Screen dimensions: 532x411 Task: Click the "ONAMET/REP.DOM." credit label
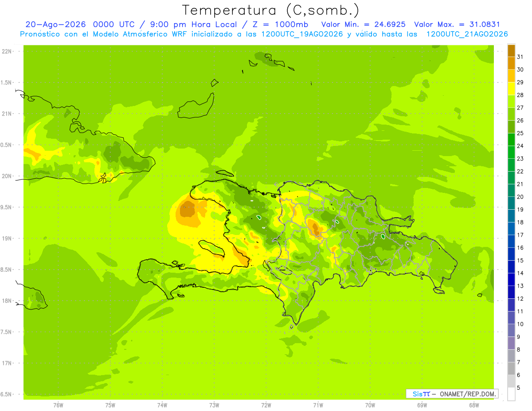(x=468, y=394)
